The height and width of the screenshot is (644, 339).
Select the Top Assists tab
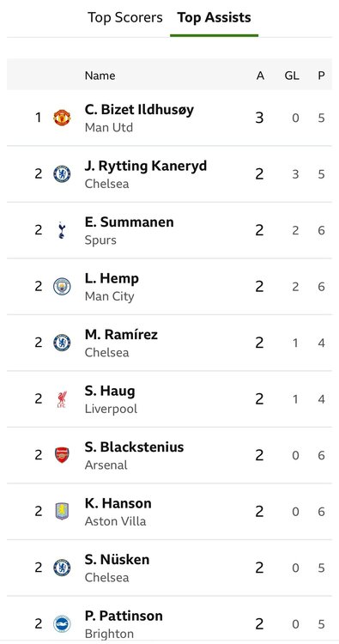(214, 18)
